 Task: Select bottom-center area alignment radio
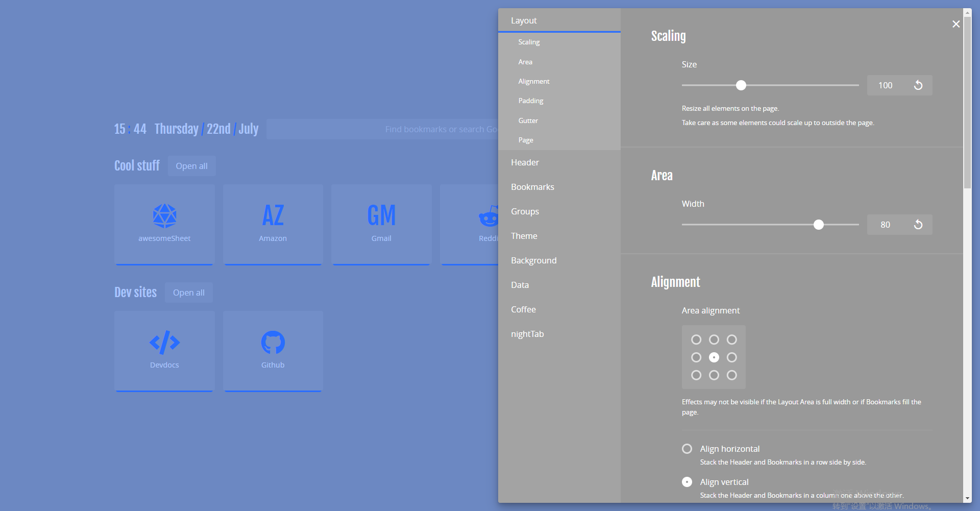coord(714,375)
